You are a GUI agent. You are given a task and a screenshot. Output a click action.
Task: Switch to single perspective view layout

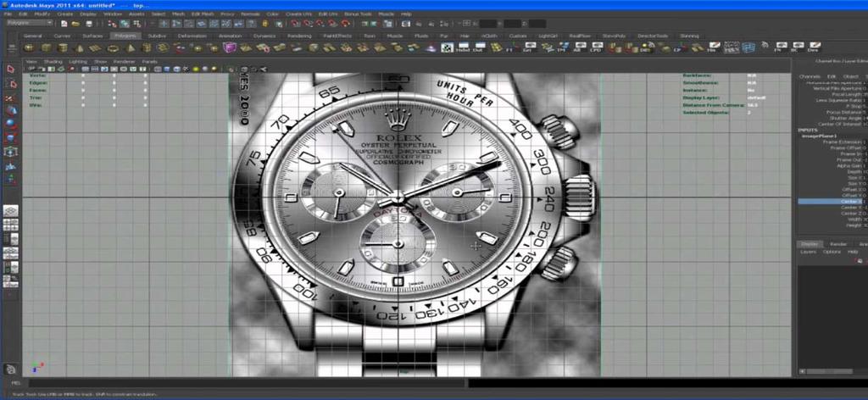[x=10, y=211]
